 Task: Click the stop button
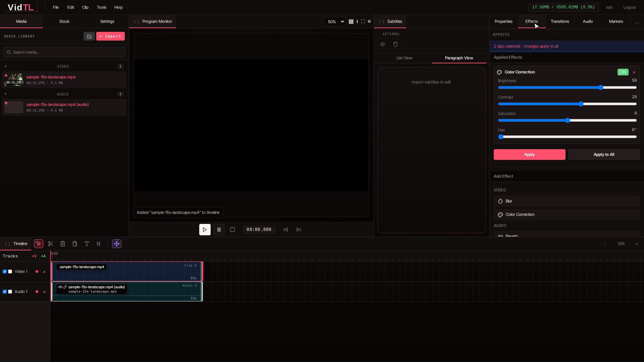(232, 230)
